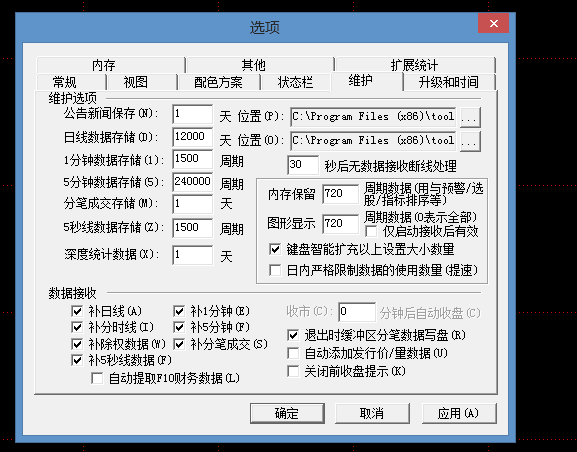Viewport: 577px width, 452px height.
Task: Switch to 配色方案 tab
Action: [x=219, y=82]
